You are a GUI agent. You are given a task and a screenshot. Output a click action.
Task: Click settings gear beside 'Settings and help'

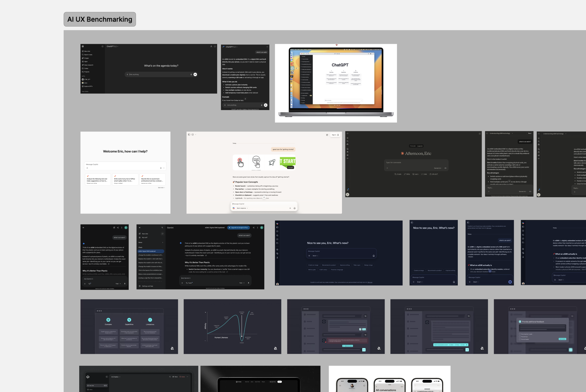point(140,286)
